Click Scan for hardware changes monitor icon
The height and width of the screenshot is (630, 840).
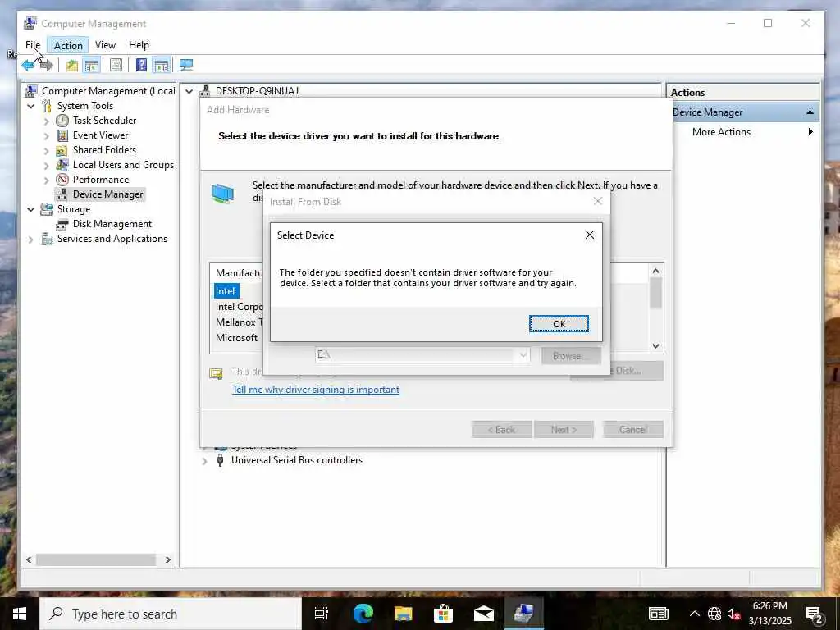(186, 66)
